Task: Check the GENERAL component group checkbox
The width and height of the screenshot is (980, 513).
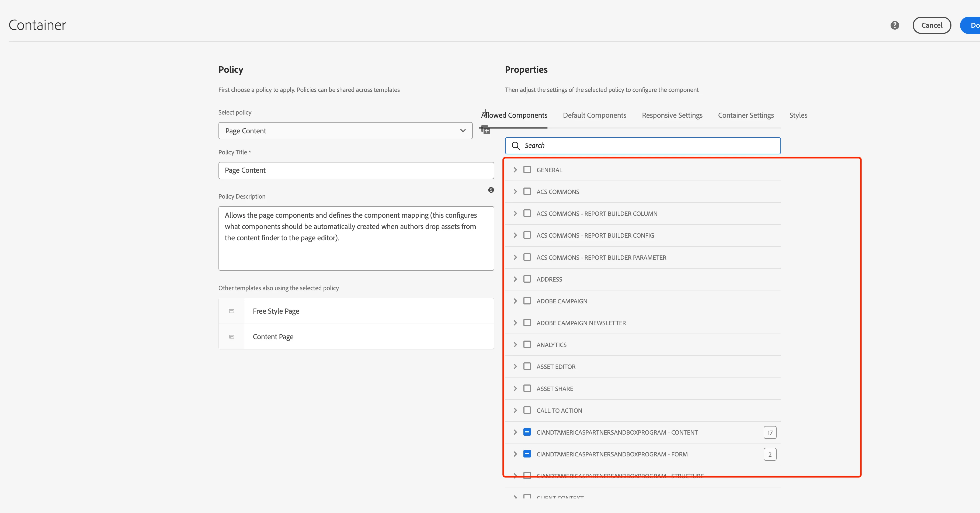Action: (x=527, y=170)
